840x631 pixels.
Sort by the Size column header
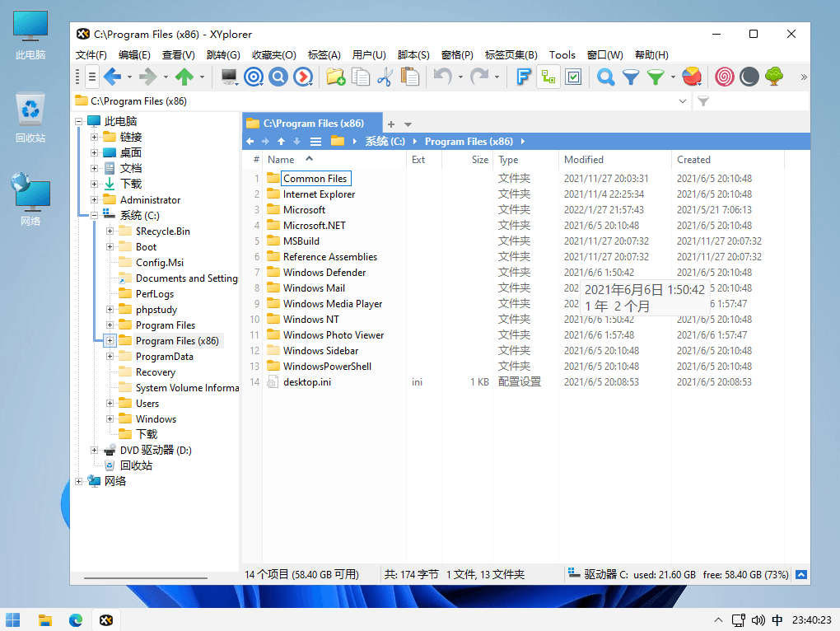pos(467,160)
